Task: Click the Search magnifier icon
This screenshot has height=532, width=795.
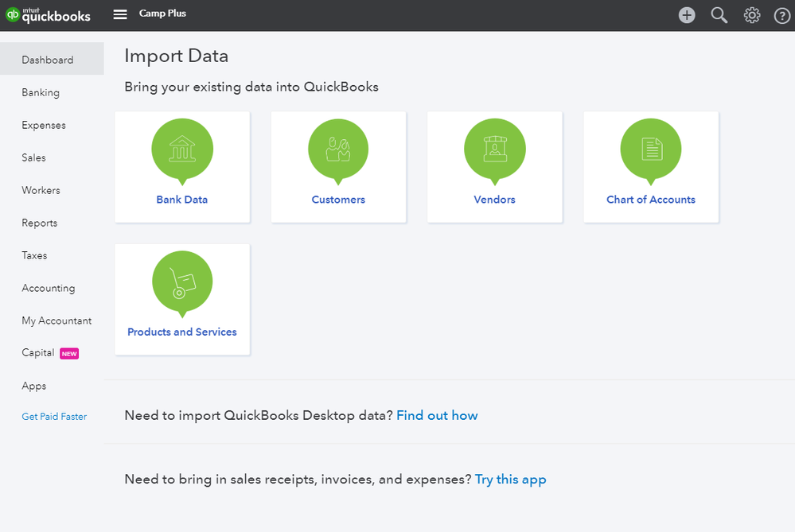Action: click(719, 15)
